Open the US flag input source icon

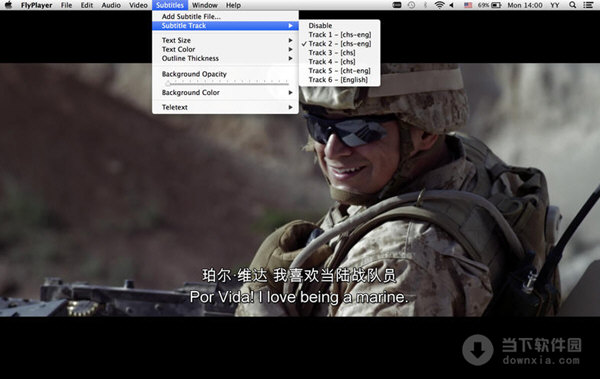coord(468,5)
